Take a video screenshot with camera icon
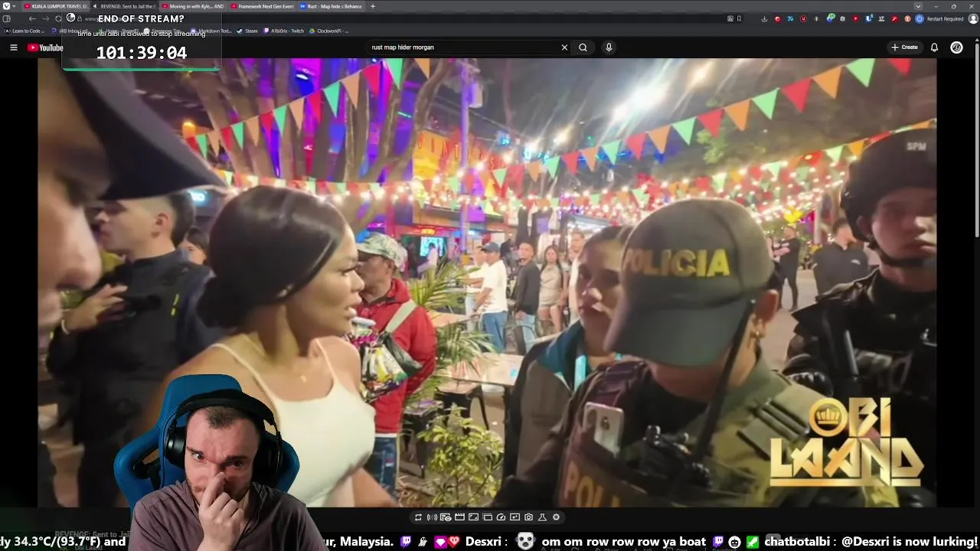980x551 pixels. (528, 517)
